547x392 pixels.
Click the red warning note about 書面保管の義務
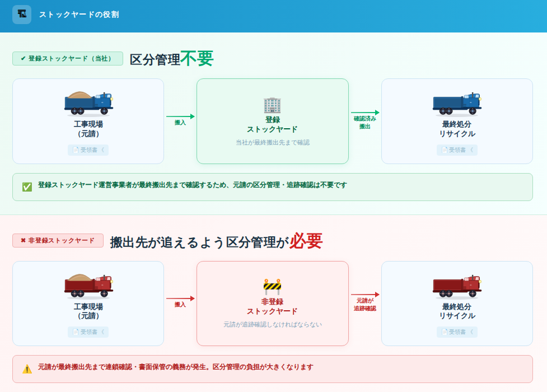coord(272,368)
